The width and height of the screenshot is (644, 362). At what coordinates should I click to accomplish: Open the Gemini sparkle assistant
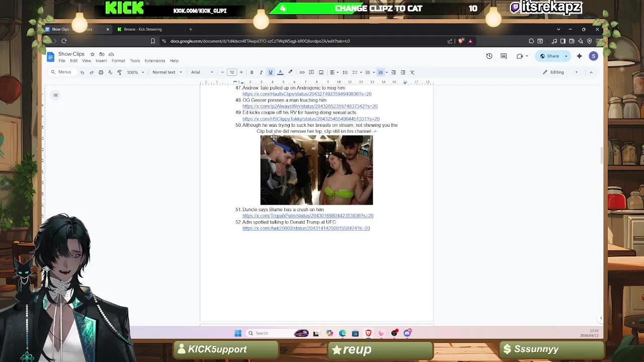pyautogui.click(x=580, y=56)
